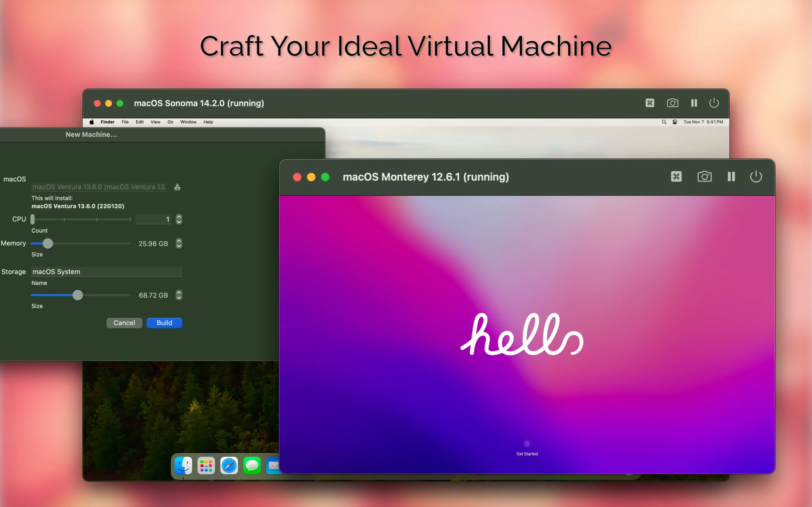
Task: Open Messages from the dock
Action: [252, 465]
